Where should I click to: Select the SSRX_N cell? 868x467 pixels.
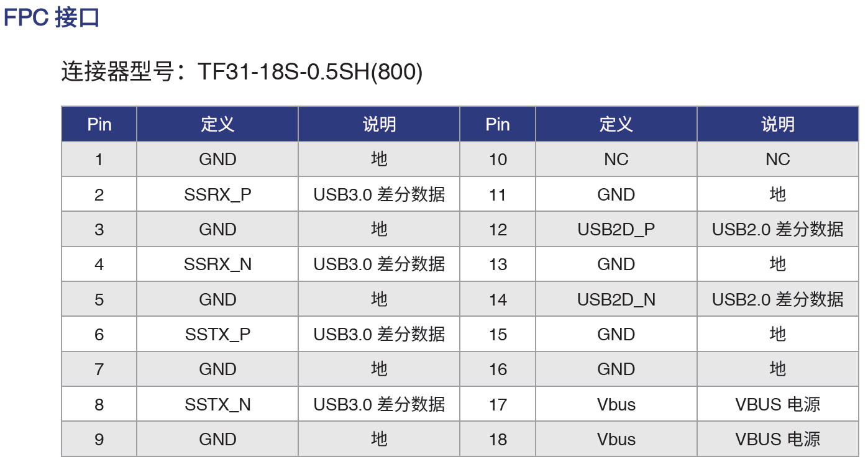(217, 265)
